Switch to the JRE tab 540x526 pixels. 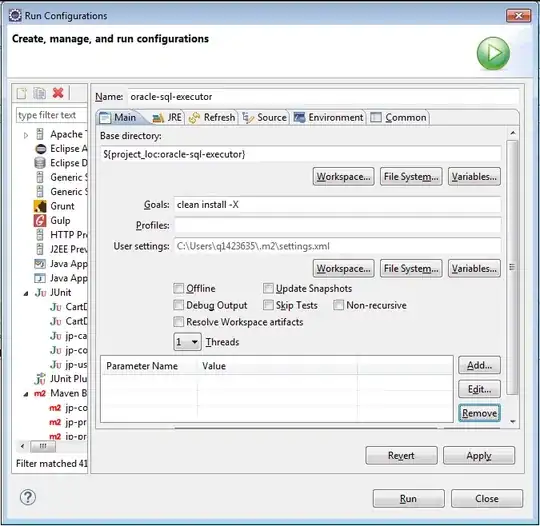pos(167,118)
